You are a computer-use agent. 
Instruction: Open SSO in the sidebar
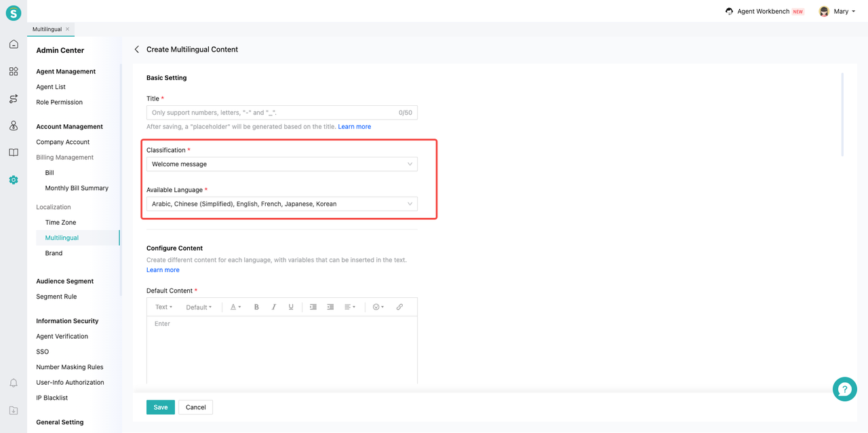click(x=43, y=352)
